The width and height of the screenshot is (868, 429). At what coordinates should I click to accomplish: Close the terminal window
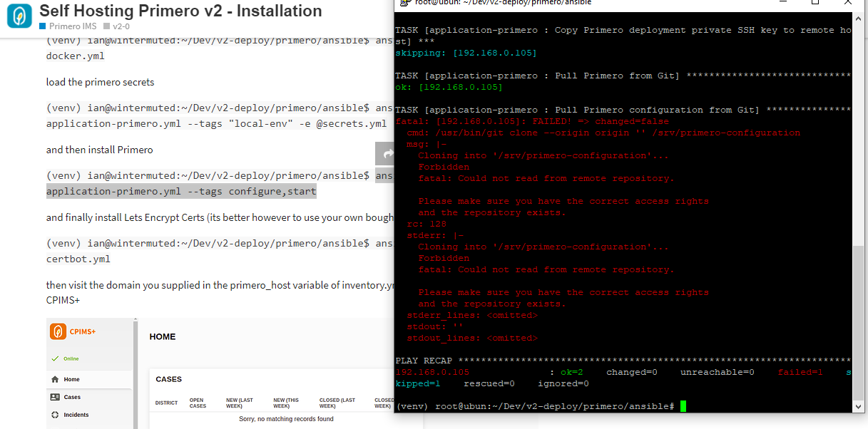pos(848,2)
